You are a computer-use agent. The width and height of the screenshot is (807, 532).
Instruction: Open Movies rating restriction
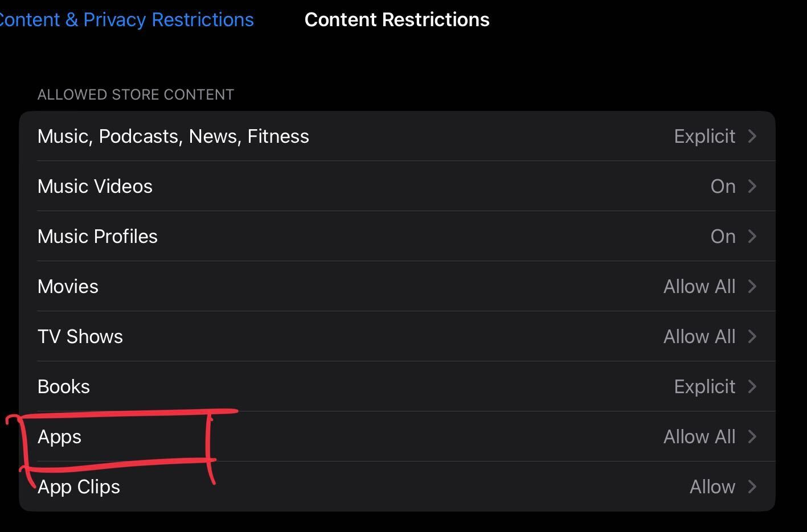pyautogui.click(x=397, y=286)
